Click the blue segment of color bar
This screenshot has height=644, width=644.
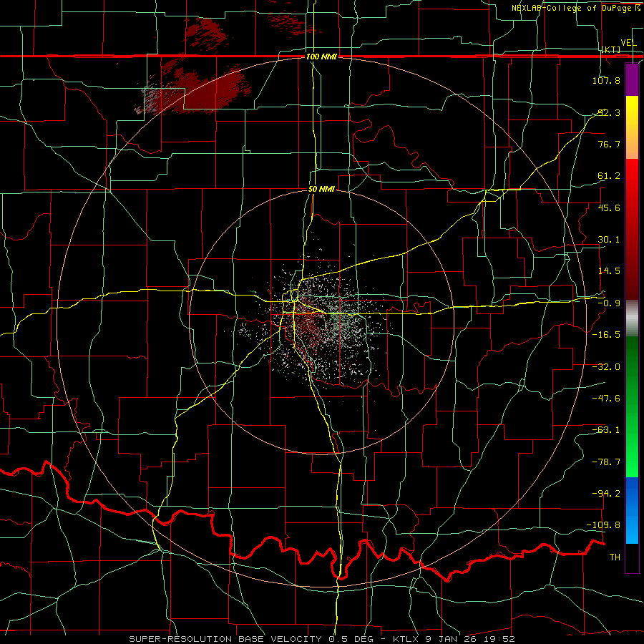tap(632, 510)
